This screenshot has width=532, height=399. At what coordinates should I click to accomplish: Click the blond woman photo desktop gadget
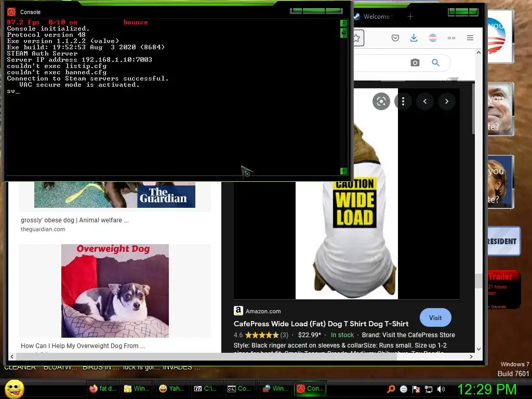(500, 181)
